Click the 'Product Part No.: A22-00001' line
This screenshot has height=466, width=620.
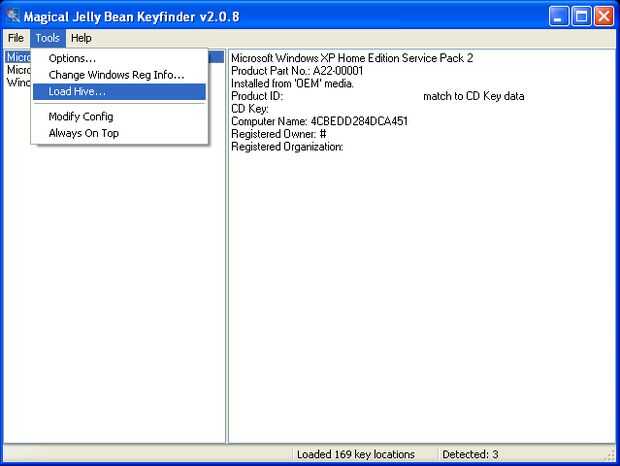point(297,71)
